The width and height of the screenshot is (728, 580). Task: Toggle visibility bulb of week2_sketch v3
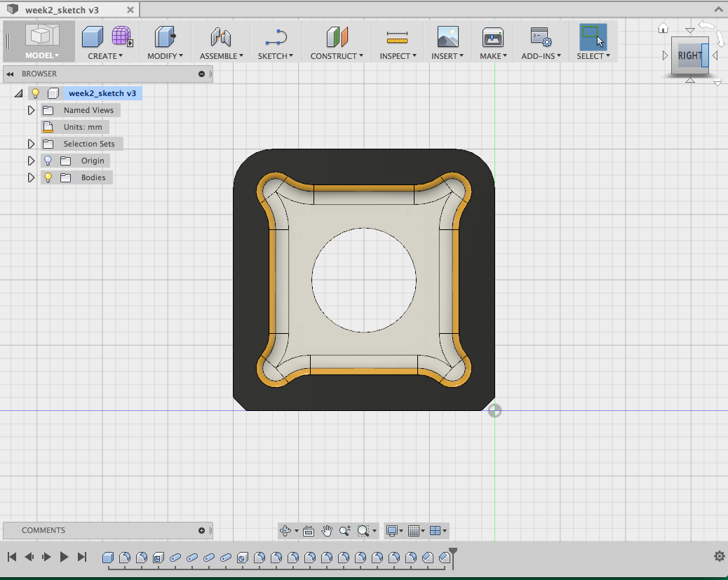pyautogui.click(x=35, y=93)
